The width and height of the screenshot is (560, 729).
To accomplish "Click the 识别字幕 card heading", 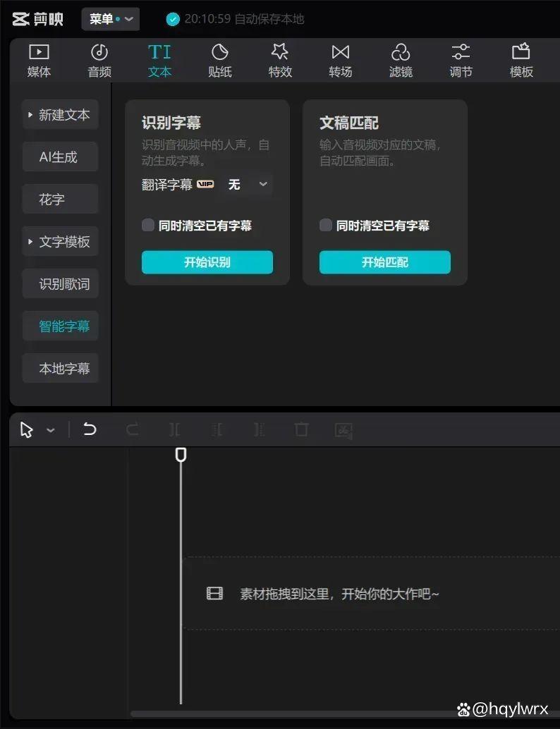I will click(x=171, y=123).
